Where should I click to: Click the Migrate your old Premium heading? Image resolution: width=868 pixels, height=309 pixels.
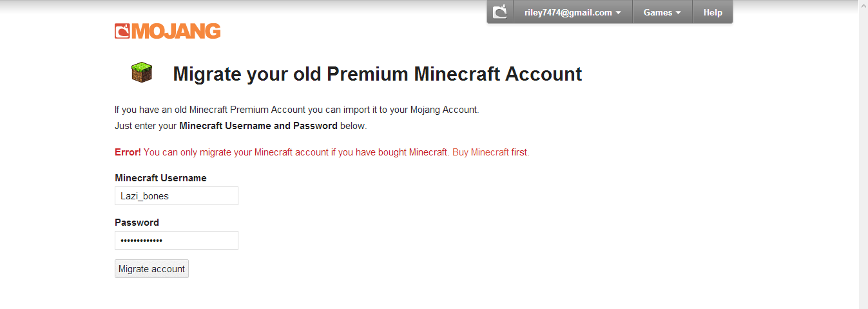(377, 74)
